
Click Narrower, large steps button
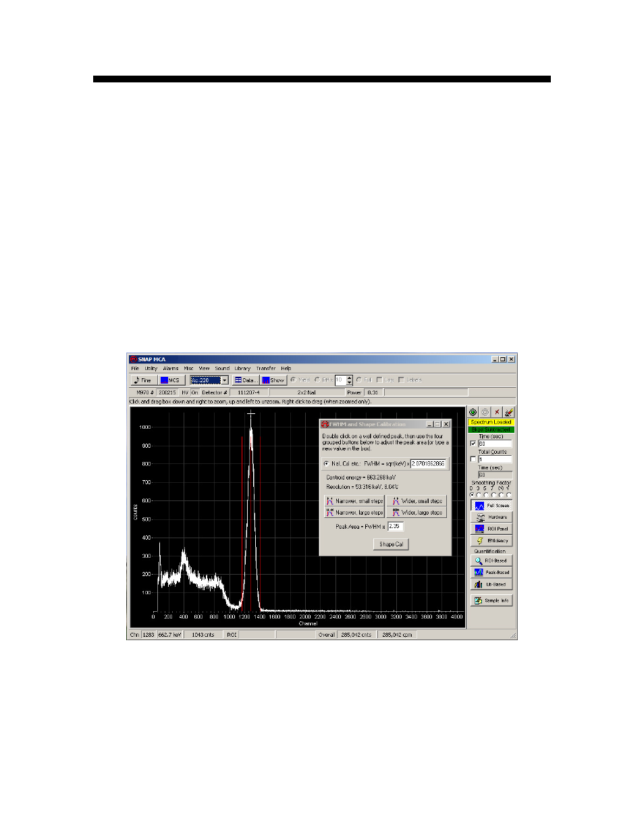point(354,513)
